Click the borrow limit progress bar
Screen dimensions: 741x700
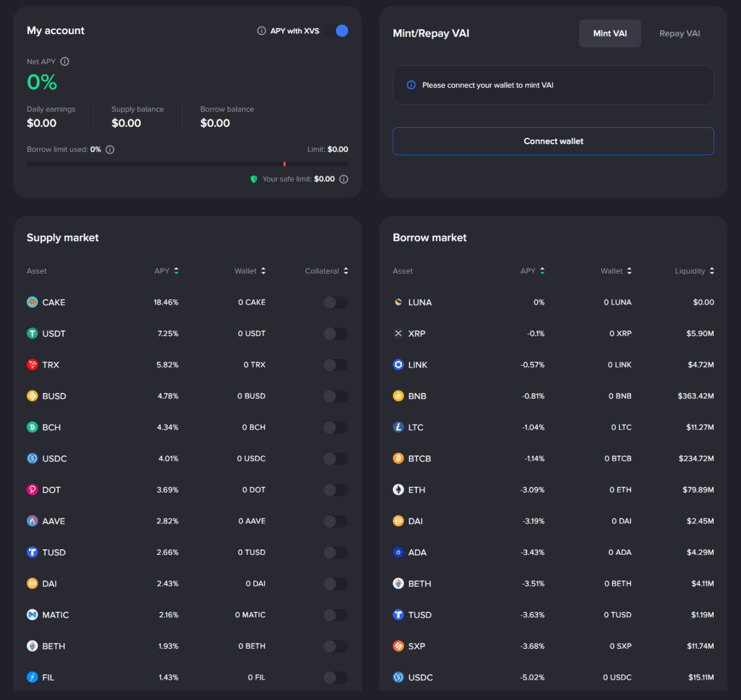tap(187, 164)
